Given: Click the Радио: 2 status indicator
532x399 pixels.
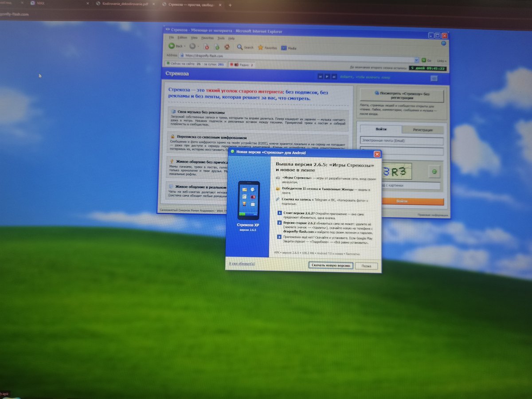Looking at the screenshot, I should click(x=242, y=65).
